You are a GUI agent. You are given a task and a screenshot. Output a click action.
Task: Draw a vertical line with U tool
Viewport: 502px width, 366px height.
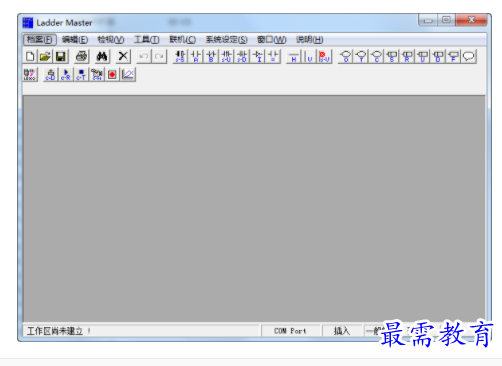point(309,56)
